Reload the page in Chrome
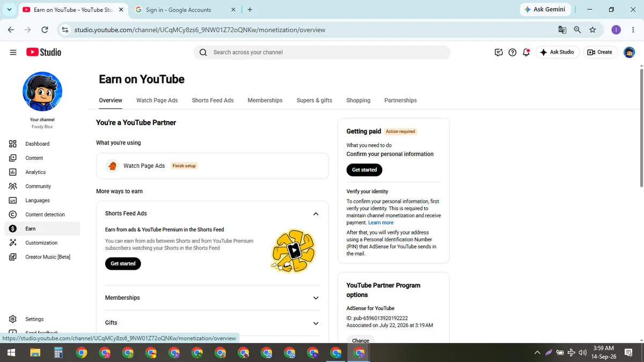 pos(45,30)
